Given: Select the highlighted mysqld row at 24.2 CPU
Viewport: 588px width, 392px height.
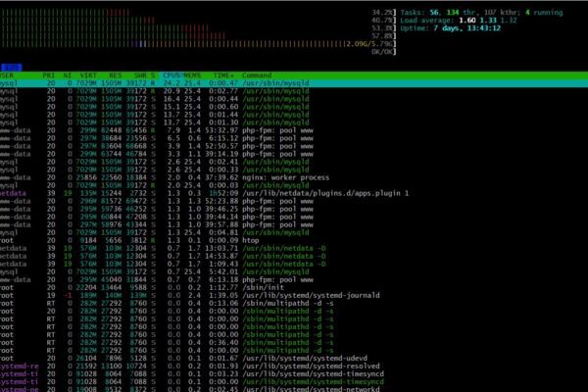Looking at the screenshot, I should (x=294, y=83).
